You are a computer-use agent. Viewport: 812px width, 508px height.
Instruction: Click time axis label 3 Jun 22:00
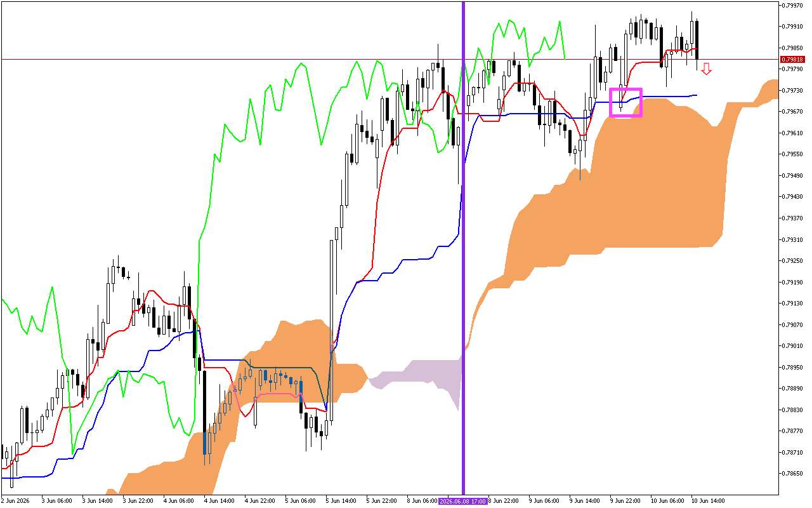(138, 501)
